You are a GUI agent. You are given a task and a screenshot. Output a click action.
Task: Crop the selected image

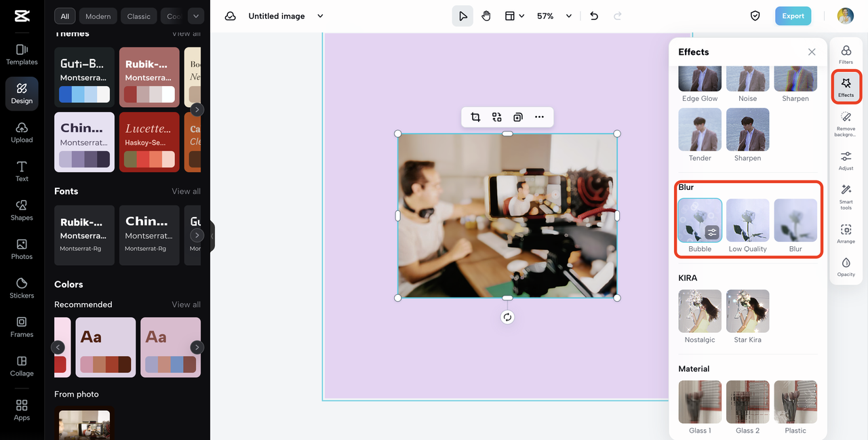475,117
